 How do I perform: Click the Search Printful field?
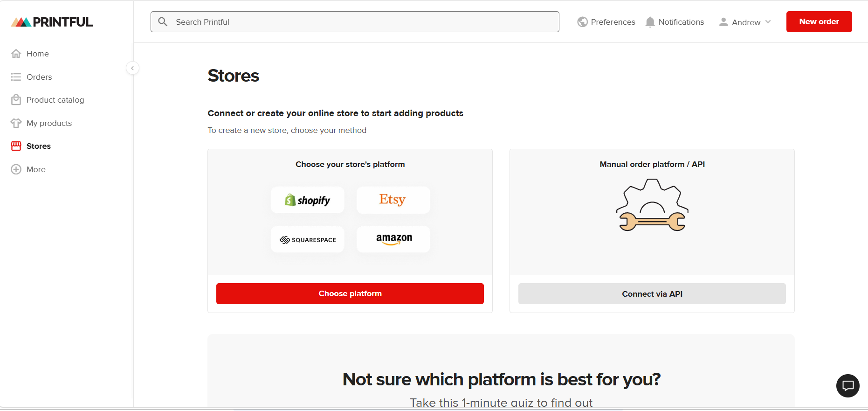tap(355, 22)
